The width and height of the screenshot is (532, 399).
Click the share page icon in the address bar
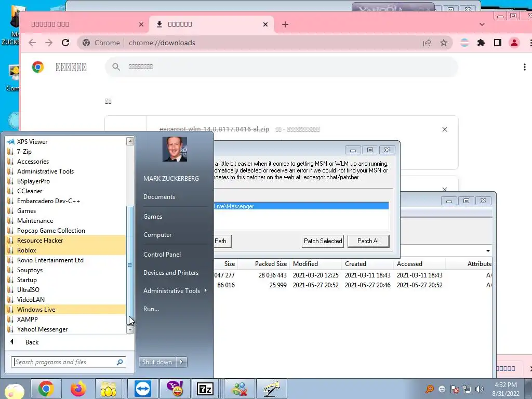(x=427, y=43)
